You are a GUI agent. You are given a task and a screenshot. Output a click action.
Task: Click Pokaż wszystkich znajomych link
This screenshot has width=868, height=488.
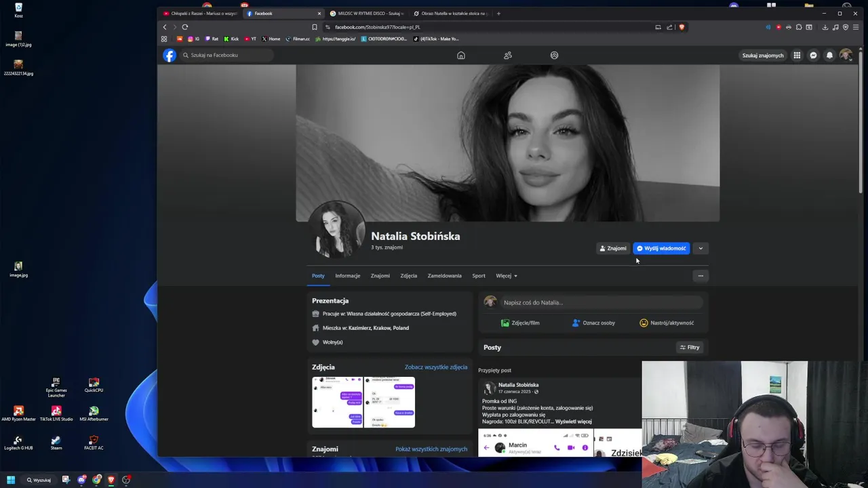431,449
